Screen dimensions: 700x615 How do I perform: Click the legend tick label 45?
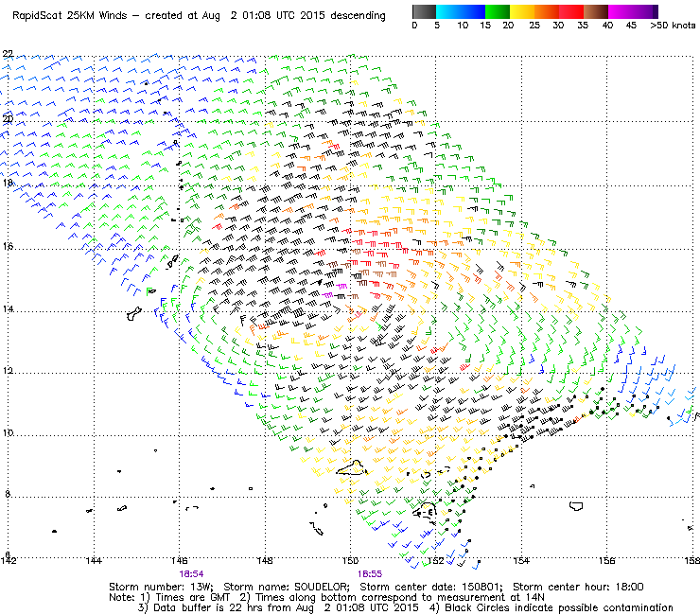pos(631,26)
